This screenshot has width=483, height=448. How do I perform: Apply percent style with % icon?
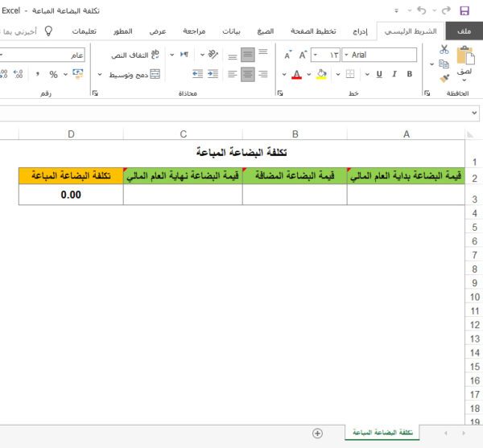coord(53,75)
